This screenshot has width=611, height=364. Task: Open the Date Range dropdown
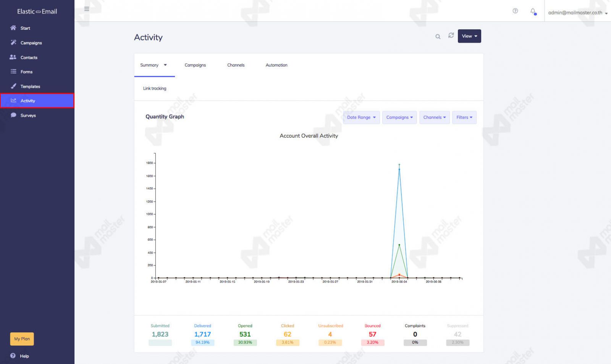361,118
